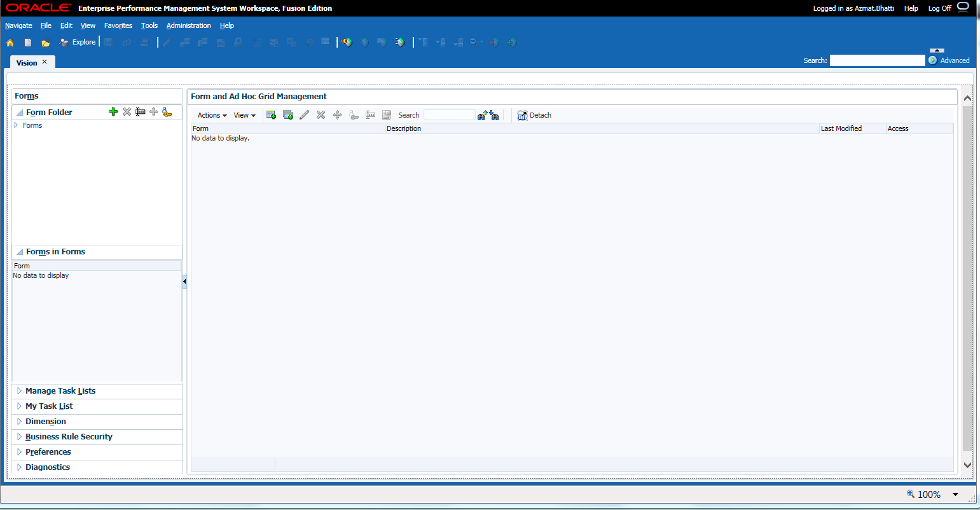
Task: Click the Rename icon in the grid toolbar
Action: [370, 115]
